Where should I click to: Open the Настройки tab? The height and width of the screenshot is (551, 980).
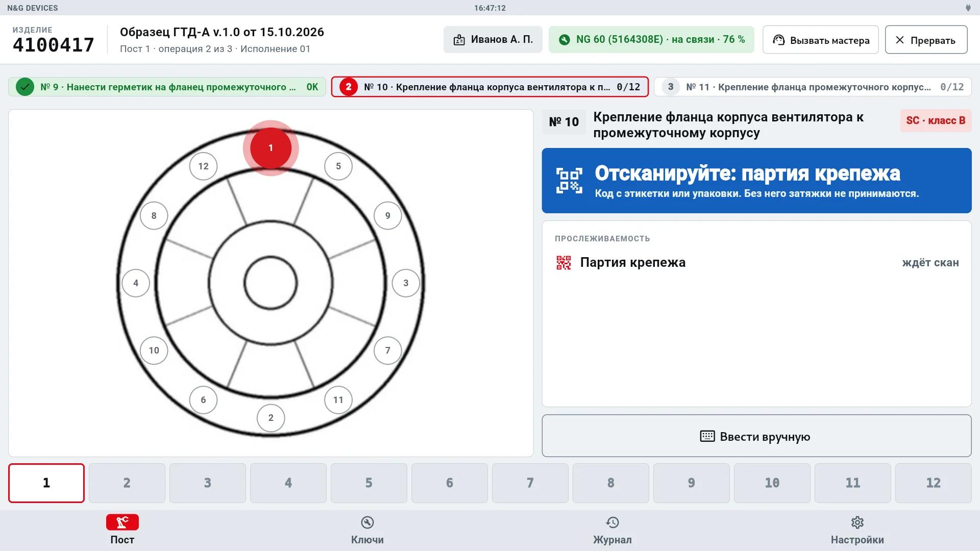point(857,531)
